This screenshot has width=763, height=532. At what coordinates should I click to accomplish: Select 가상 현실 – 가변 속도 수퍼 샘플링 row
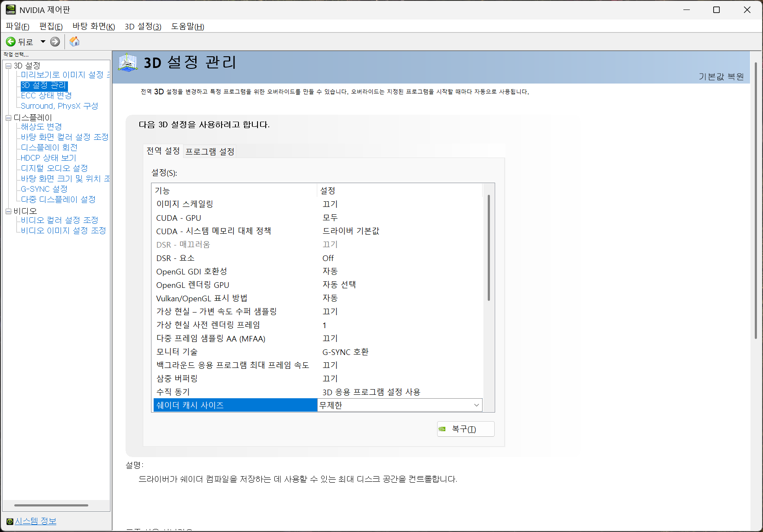(x=318, y=312)
